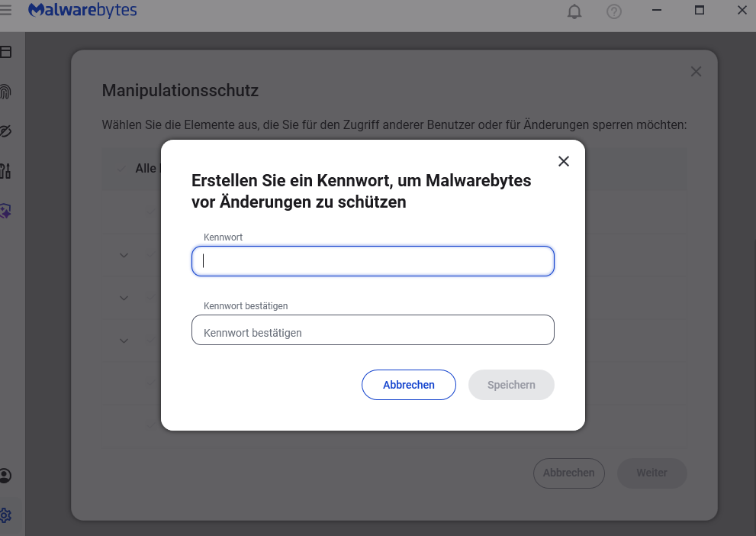Click the Weiter button
Viewport: 756px width, 536px height.
651,473
